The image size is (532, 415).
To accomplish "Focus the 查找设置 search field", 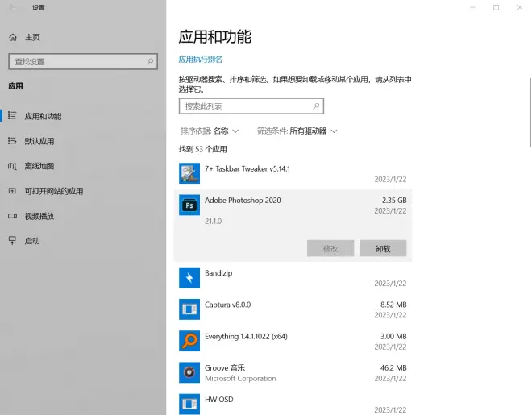I will coord(83,61).
